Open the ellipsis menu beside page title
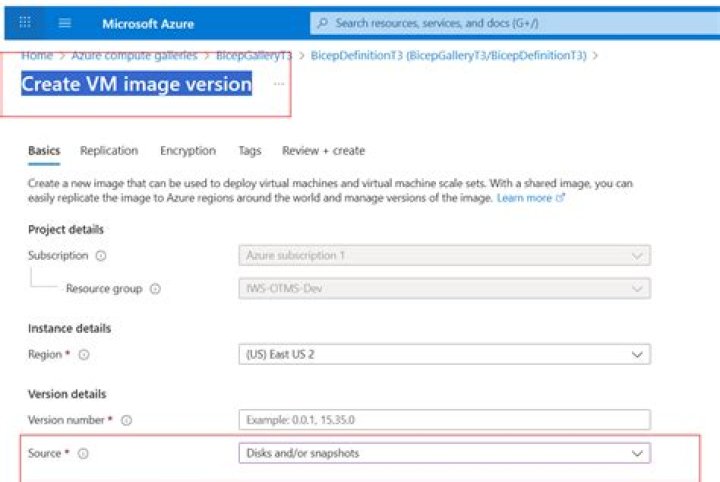This screenshot has width=720, height=482. tap(279, 84)
